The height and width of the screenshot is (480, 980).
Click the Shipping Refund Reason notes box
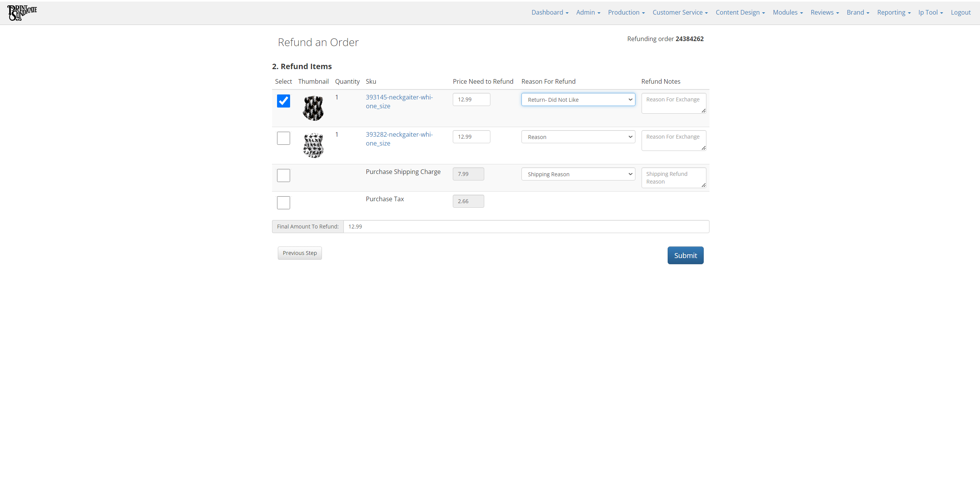click(x=673, y=178)
